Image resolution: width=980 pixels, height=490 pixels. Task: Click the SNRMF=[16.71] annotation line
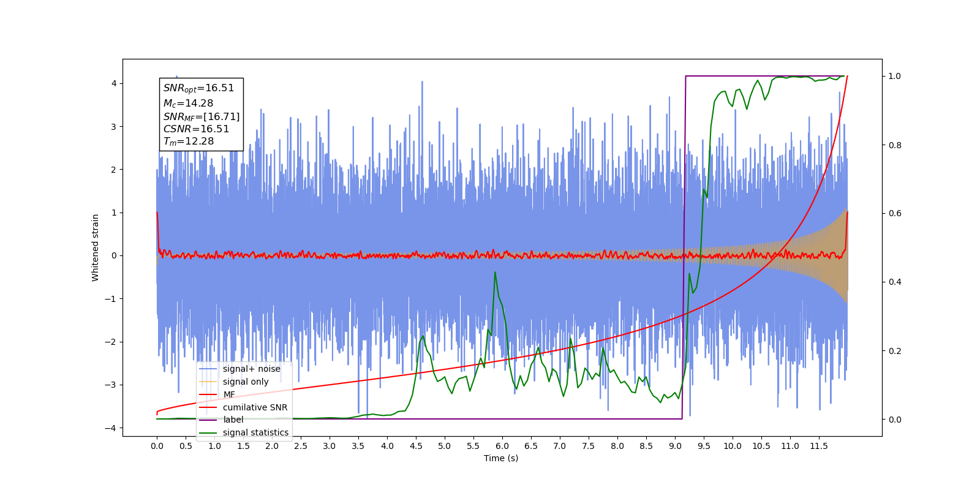coord(202,116)
